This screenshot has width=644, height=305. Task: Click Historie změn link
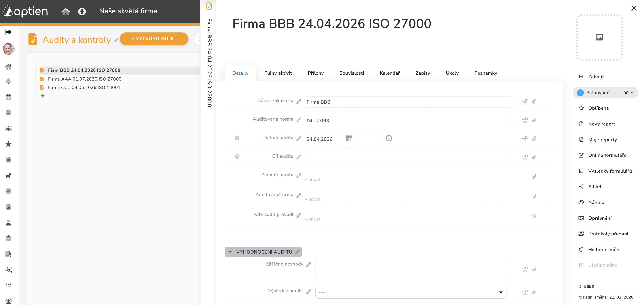click(603, 250)
